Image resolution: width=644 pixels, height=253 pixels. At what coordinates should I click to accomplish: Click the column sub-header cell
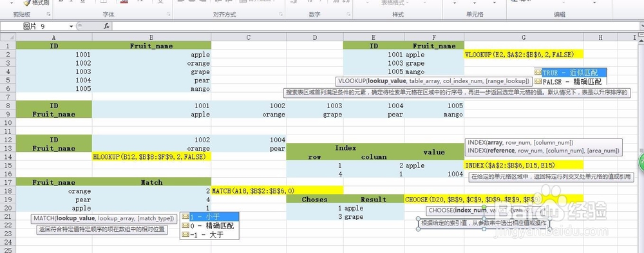click(x=374, y=156)
